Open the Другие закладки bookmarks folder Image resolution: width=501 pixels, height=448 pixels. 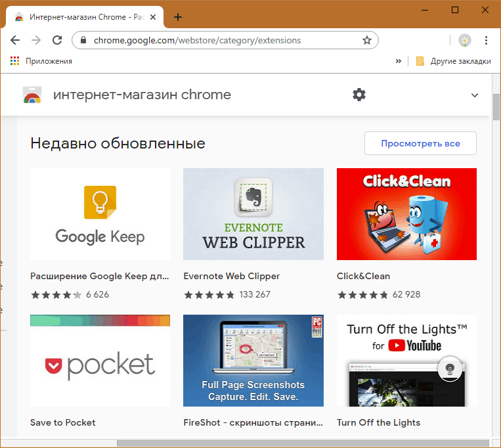coord(453,61)
